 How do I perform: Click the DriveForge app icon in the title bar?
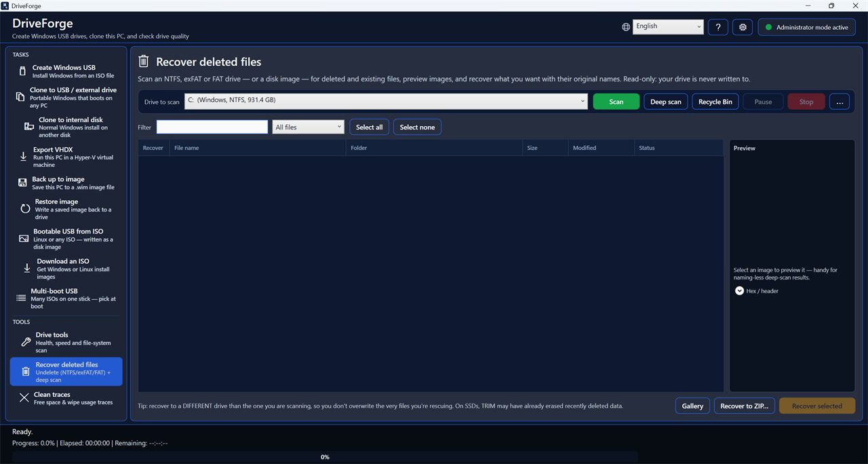[5, 5]
